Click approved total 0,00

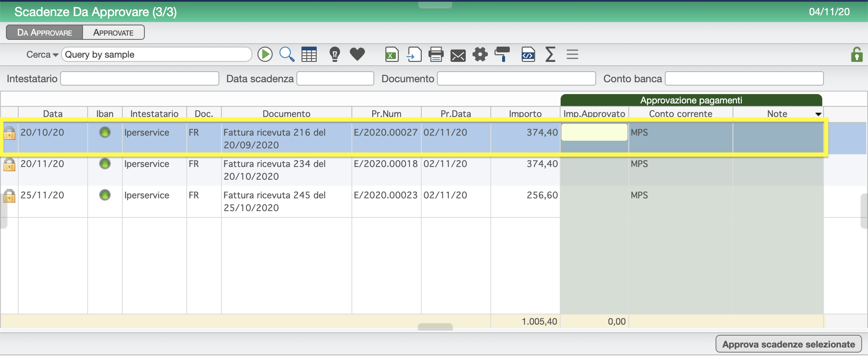(616, 321)
